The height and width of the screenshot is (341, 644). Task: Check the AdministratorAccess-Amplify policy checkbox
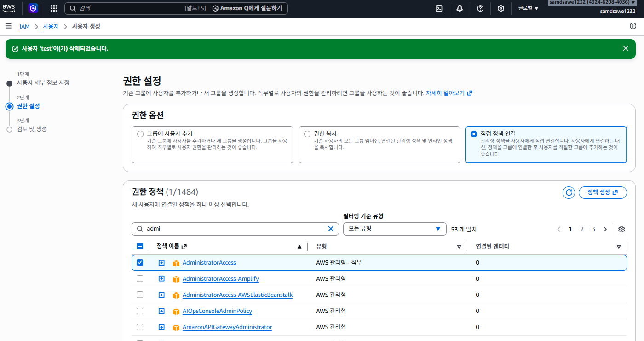tap(140, 278)
